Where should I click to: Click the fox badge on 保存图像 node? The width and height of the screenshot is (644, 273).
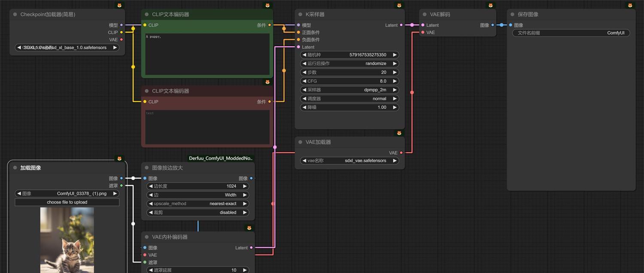[630, 5]
